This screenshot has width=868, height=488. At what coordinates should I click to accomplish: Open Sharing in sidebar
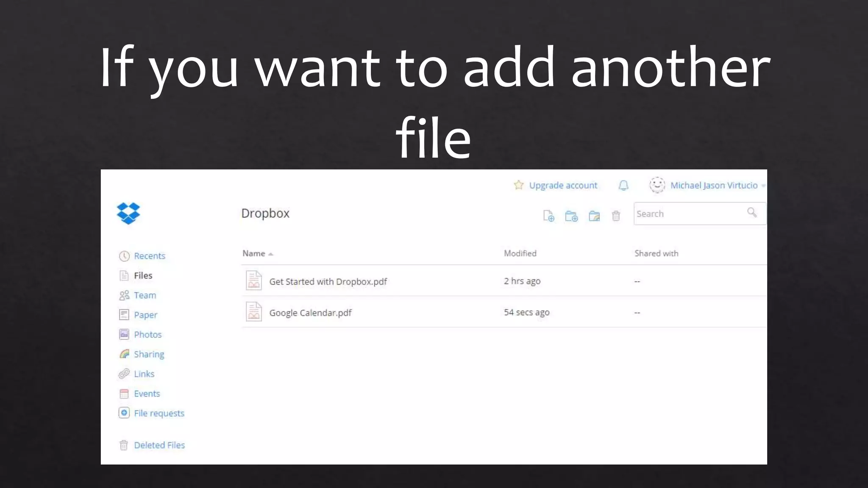tap(149, 355)
